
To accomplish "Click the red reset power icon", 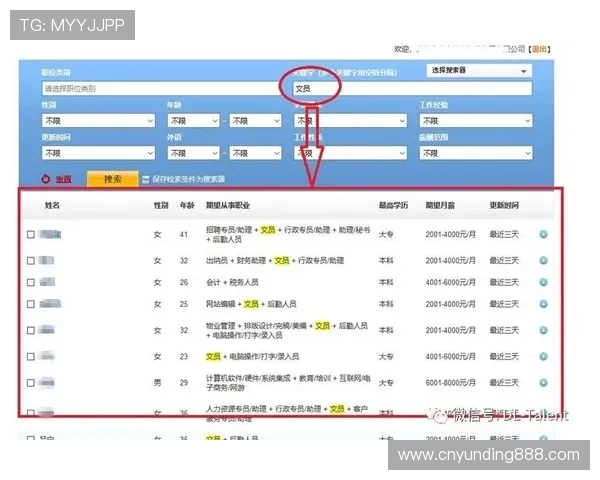I will click(x=46, y=179).
